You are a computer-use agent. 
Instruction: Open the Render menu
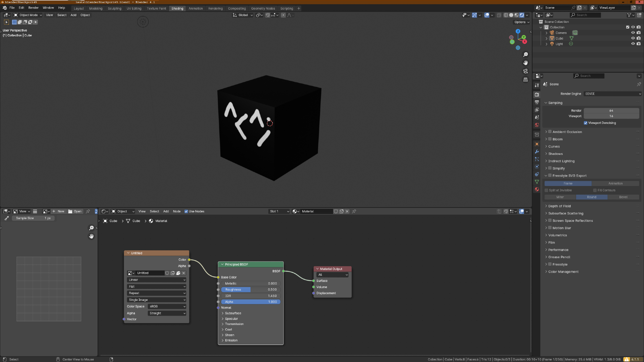pos(33,8)
